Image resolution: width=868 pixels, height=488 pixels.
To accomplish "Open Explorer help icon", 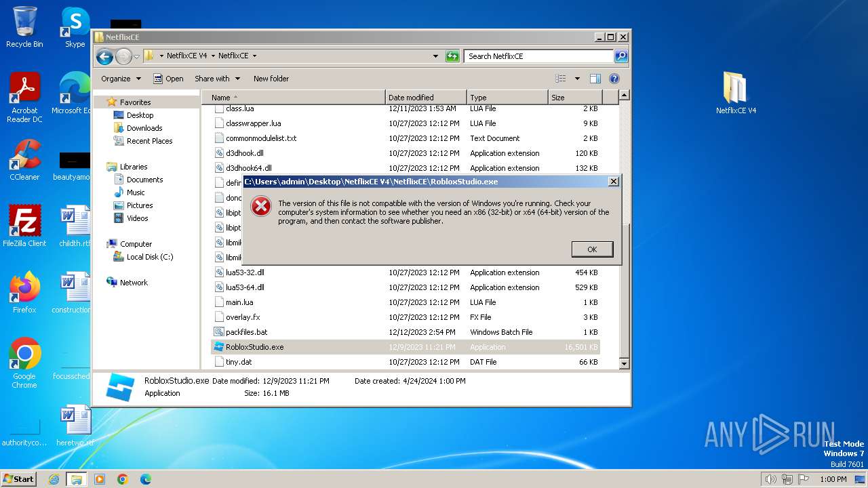I will [614, 79].
